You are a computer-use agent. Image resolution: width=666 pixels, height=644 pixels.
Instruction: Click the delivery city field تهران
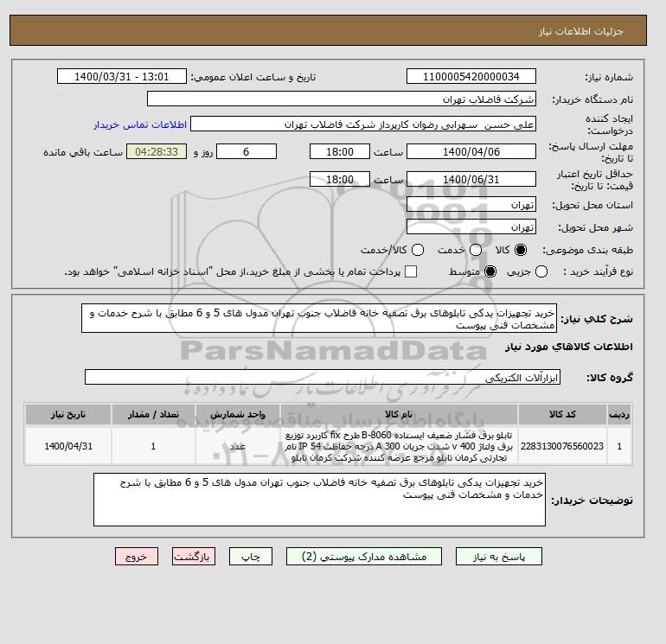click(x=471, y=227)
